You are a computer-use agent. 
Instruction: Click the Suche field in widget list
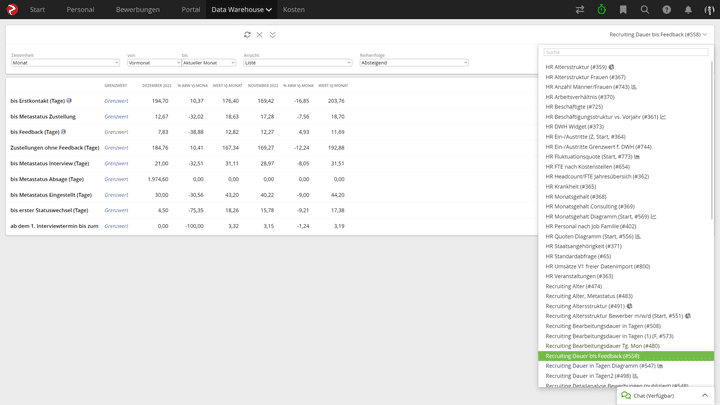pos(625,52)
